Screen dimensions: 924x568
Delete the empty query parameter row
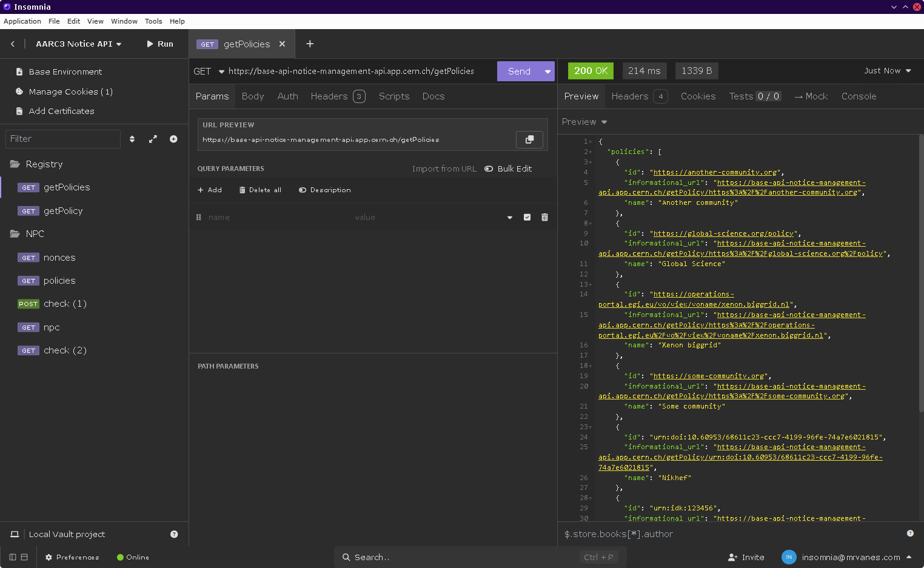pos(544,218)
